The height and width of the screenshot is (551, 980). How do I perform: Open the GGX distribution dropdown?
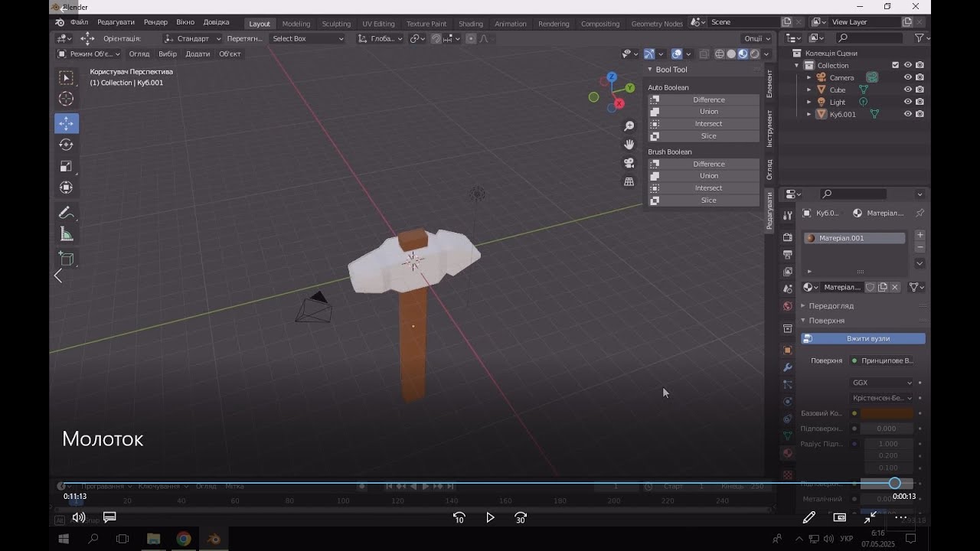[x=882, y=383]
